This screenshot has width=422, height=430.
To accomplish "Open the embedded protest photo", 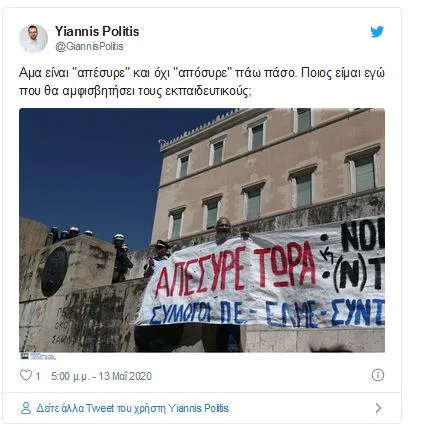I will [202, 230].
